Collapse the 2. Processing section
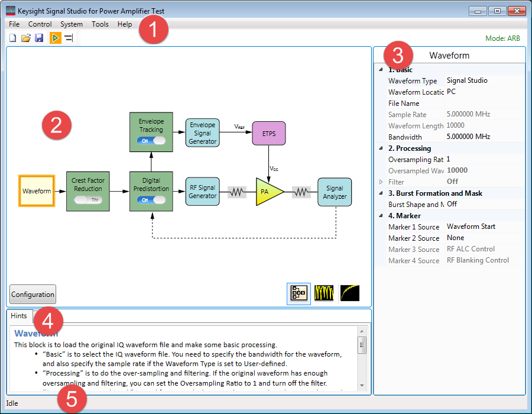The width and height of the screenshot is (532, 414). tap(381, 148)
